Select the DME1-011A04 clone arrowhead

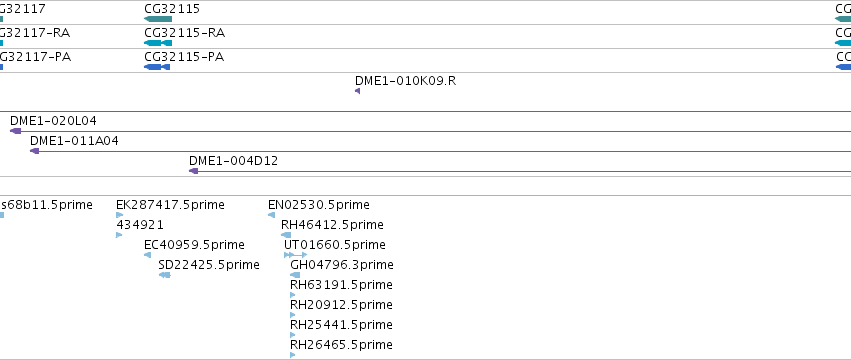[x=35, y=151]
